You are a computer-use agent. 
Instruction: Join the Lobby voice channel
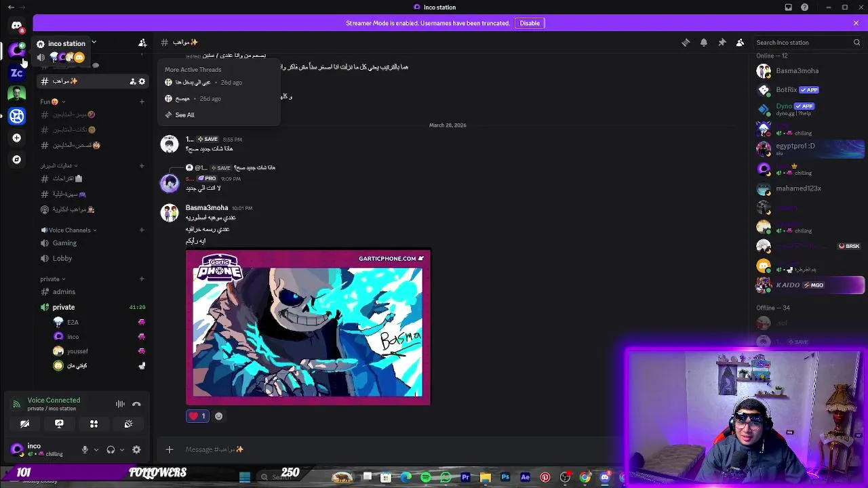point(92,258)
